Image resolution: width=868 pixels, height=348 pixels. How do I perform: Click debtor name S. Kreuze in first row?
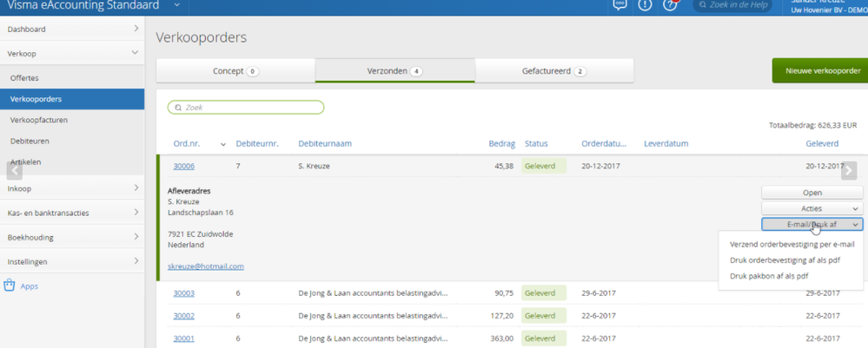pos(314,166)
